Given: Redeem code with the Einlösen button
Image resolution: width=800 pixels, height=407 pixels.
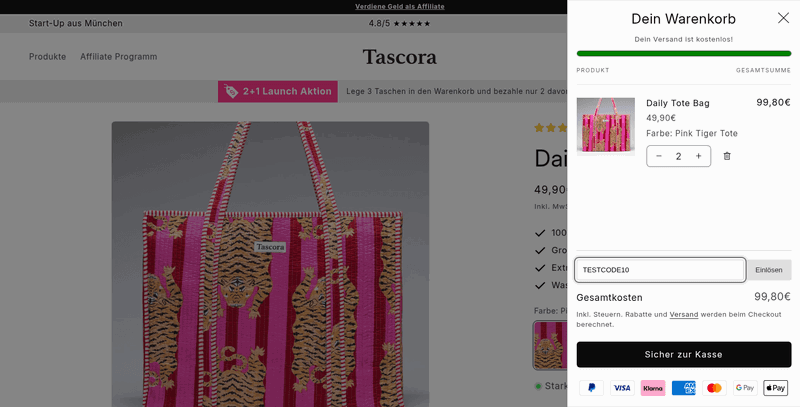Looking at the screenshot, I should [x=769, y=270].
